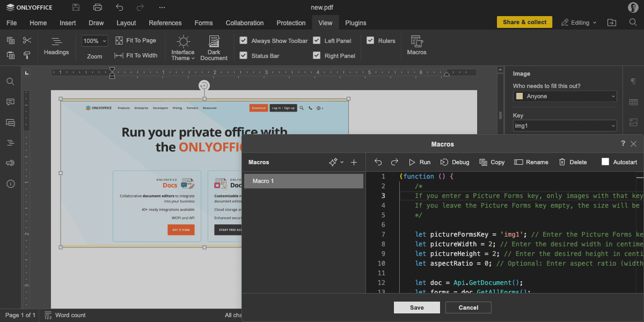Image resolution: width=644 pixels, height=322 pixels.
Task: Open the Headings panel in left sidebar
Action: click(x=10, y=143)
